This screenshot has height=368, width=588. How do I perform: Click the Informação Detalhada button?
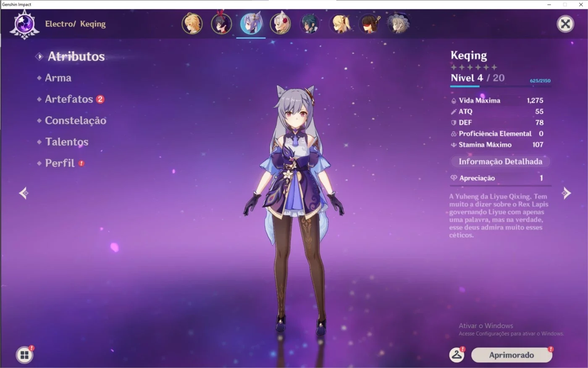click(x=500, y=161)
